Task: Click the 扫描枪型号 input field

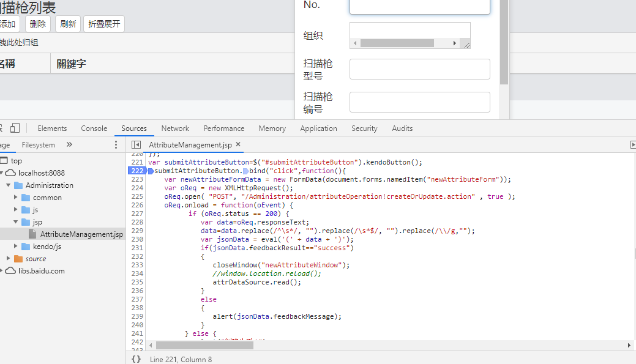Action: pos(420,69)
